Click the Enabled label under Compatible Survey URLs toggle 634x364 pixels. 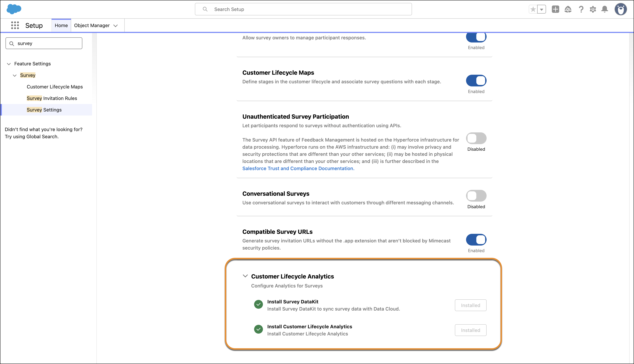476,251
